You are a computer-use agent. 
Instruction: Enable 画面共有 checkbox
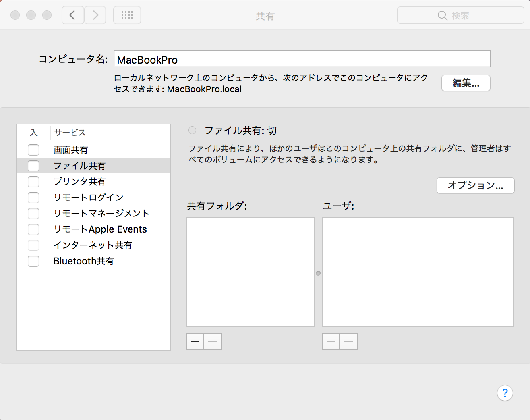[33, 150]
